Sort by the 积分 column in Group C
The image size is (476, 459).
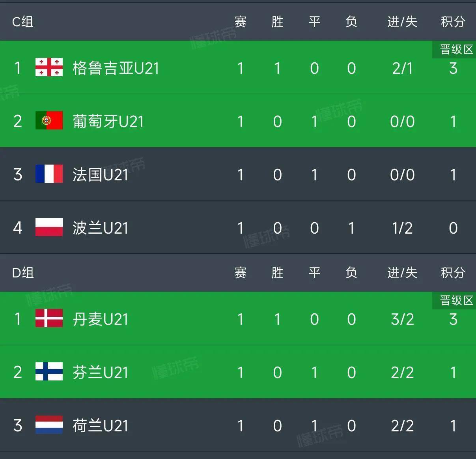[x=452, y=22]
